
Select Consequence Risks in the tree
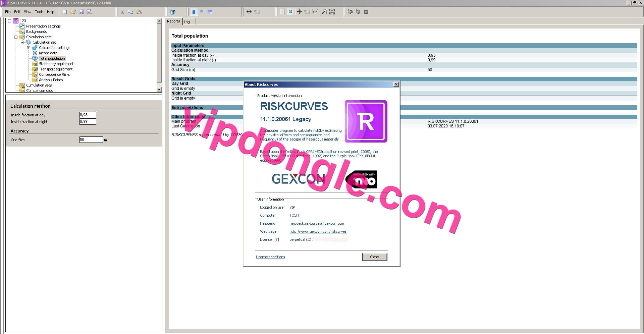coord(54,74)
